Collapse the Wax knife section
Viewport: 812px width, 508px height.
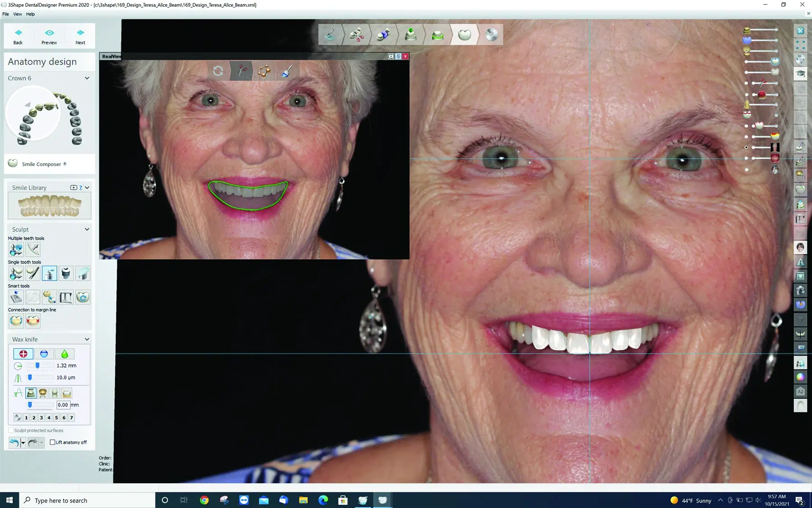click(87, 339)
